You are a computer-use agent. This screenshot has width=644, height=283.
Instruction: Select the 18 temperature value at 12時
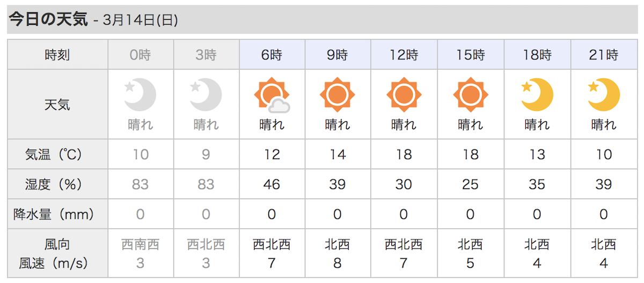[x=404, y=155]
